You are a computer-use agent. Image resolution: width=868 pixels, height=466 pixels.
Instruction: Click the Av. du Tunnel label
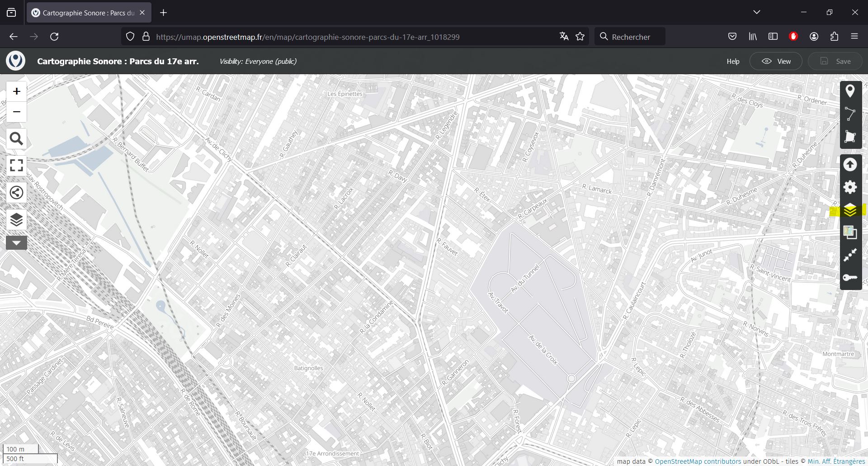pos(525,278)
